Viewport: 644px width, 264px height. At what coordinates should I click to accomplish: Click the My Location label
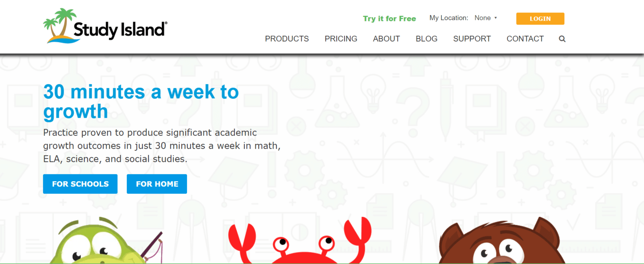point(449,18)
